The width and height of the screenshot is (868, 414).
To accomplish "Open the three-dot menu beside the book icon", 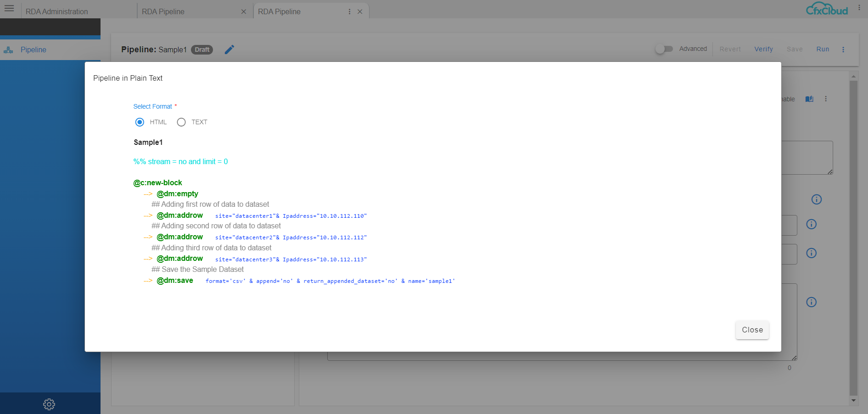I will (825, 99).
